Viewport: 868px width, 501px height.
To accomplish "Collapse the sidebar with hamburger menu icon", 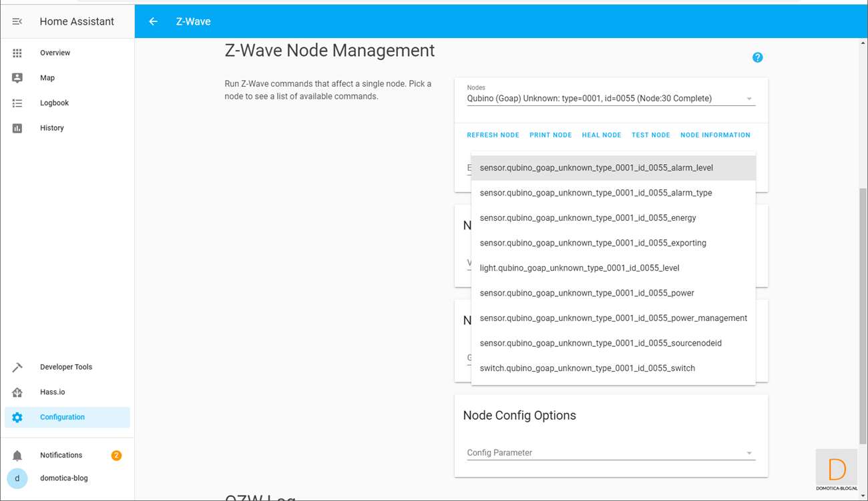I will pos(17,22).
